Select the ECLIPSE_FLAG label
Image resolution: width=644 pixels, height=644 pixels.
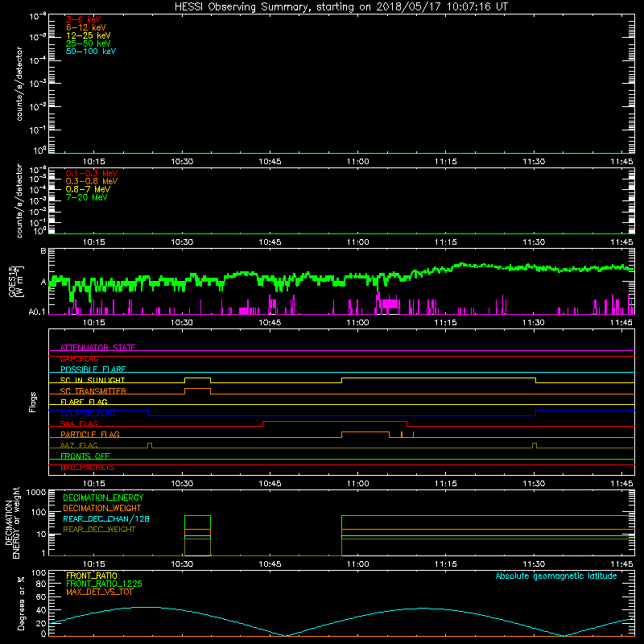[88, 413]
